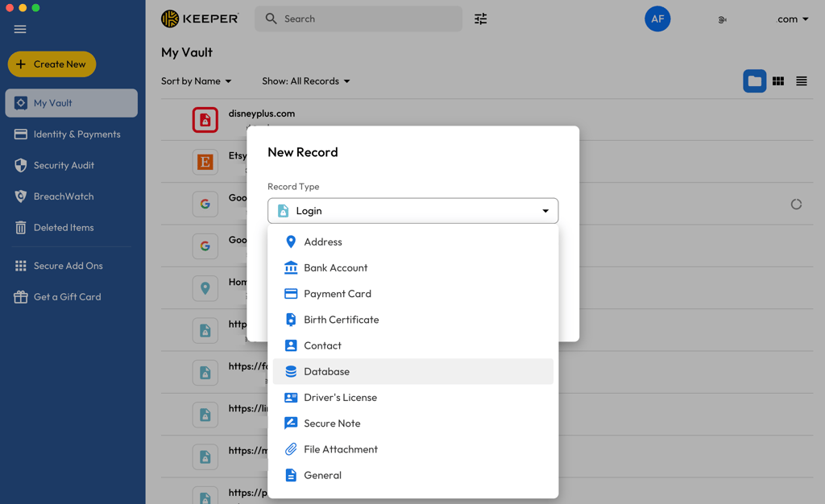
Task: Click the Address pin icon
Action: coord(290,242)
